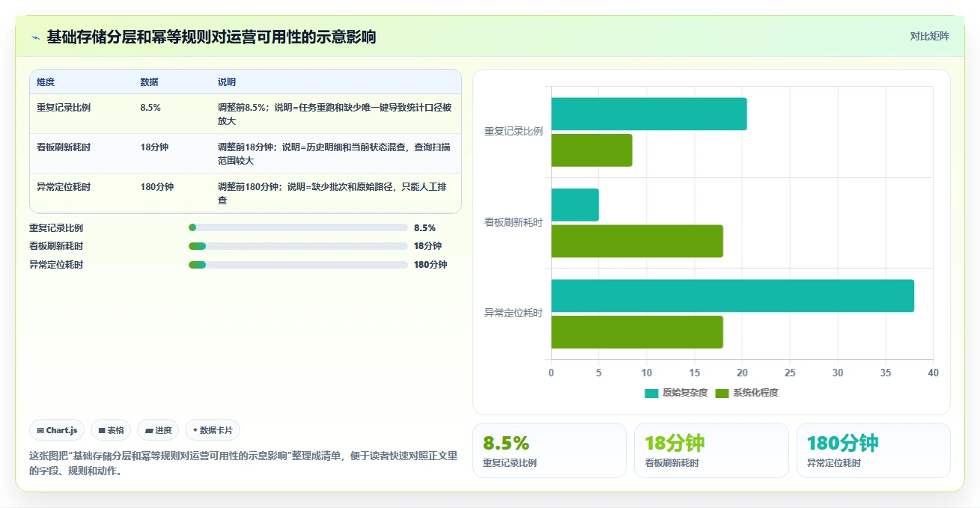Click the x-axis tick label 20
This screenshot has height=508, width=980.
pos(742,373)
